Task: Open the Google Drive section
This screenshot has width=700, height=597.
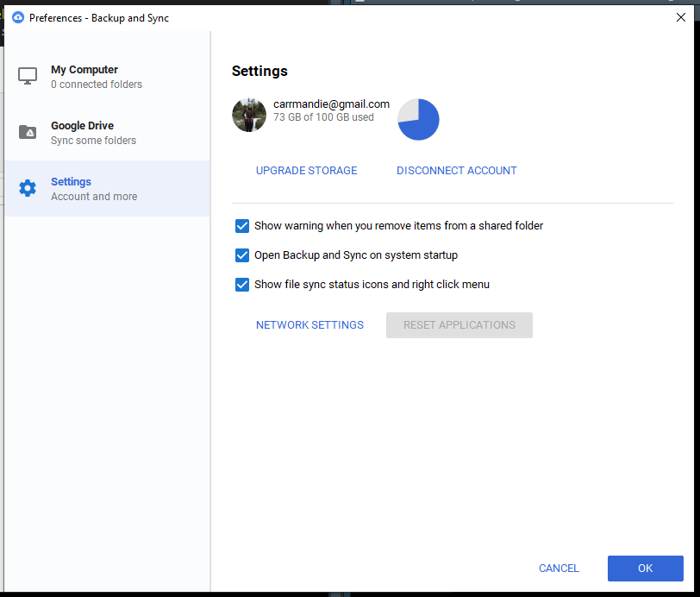Action: (x=107, y=132)
